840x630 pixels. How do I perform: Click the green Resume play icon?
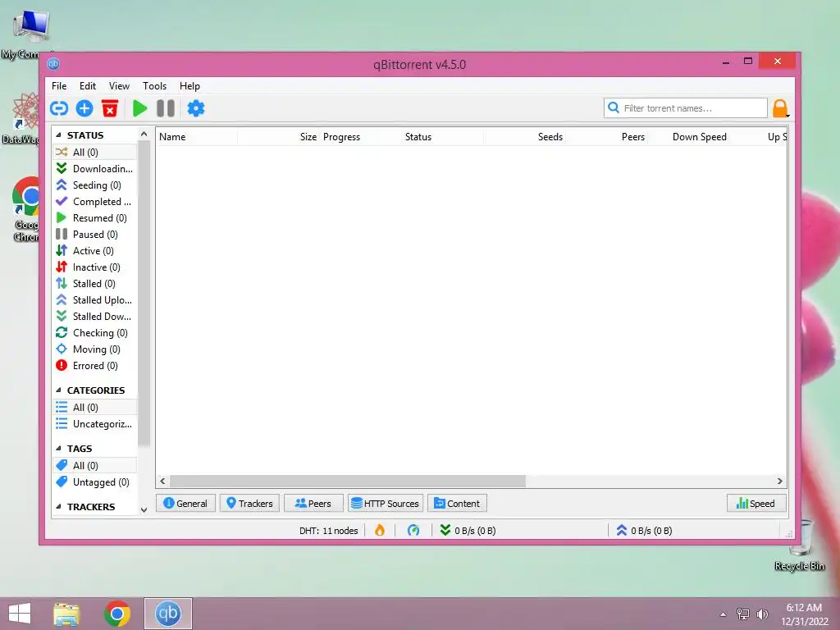coord(139,109)
